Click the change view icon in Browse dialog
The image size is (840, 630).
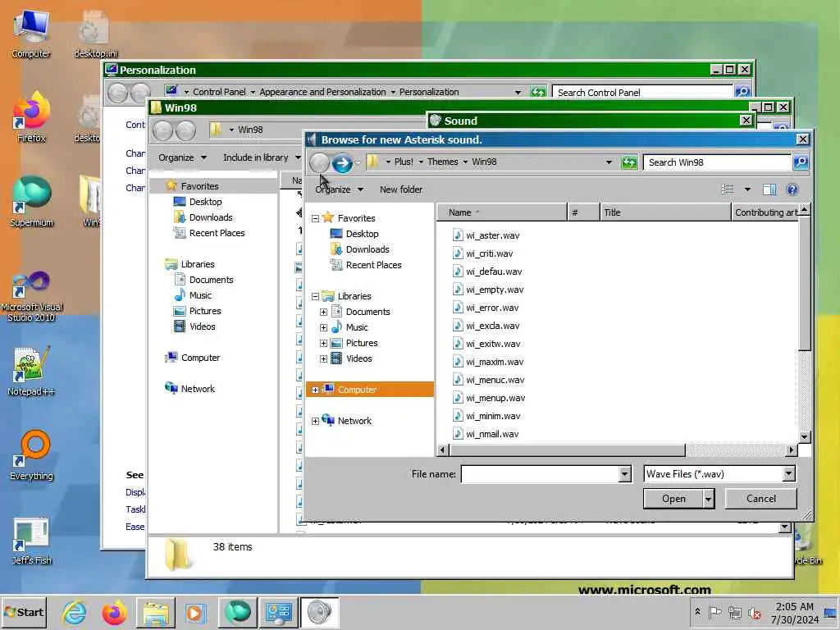point(728,189)
